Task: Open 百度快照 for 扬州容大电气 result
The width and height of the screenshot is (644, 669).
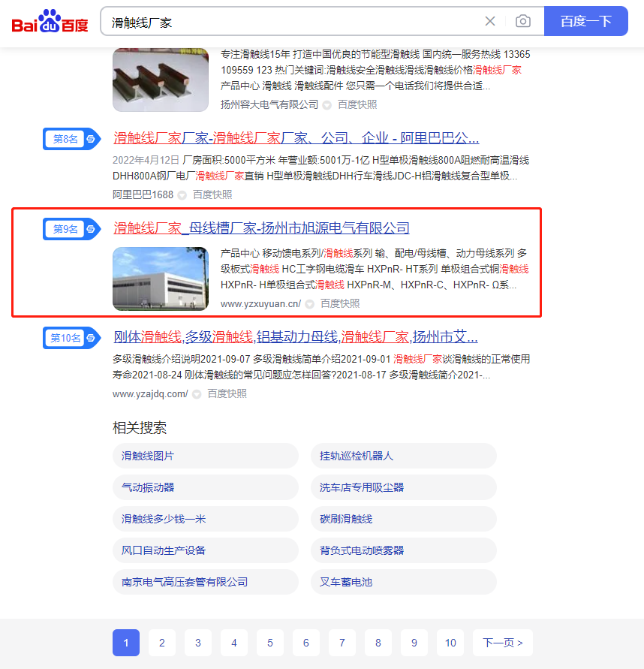Action: coord(357,104)
